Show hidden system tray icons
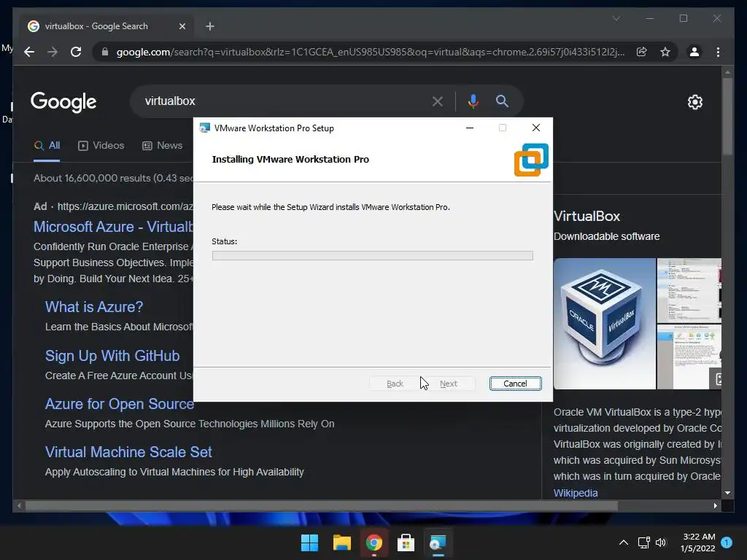747x560 pixels. click(623, 542)
